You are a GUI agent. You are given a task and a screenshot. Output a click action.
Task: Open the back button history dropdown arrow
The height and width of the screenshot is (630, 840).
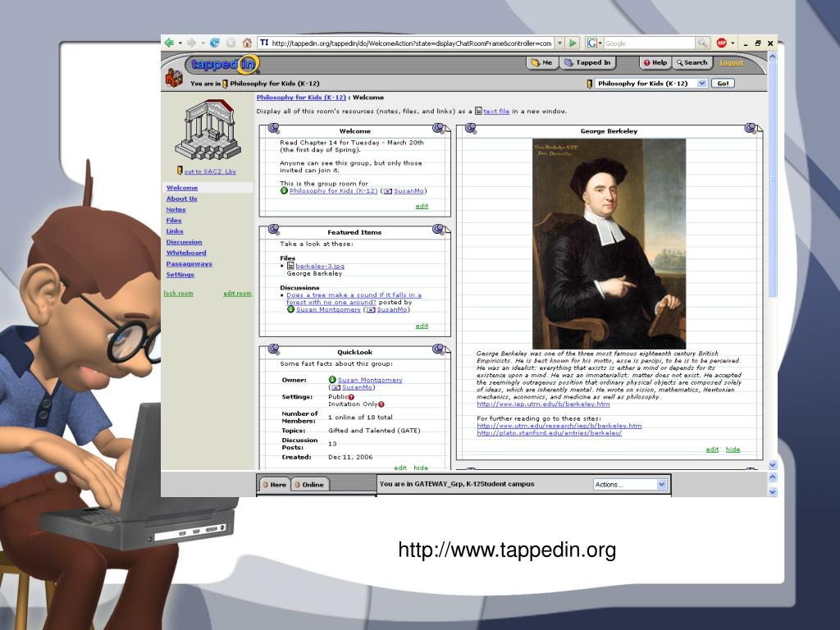coord(180,43)
